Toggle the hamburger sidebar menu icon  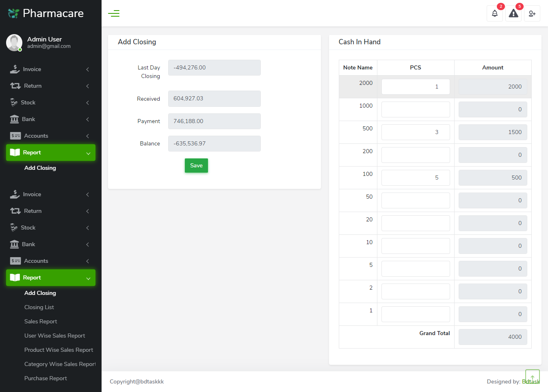click(114, 13)
